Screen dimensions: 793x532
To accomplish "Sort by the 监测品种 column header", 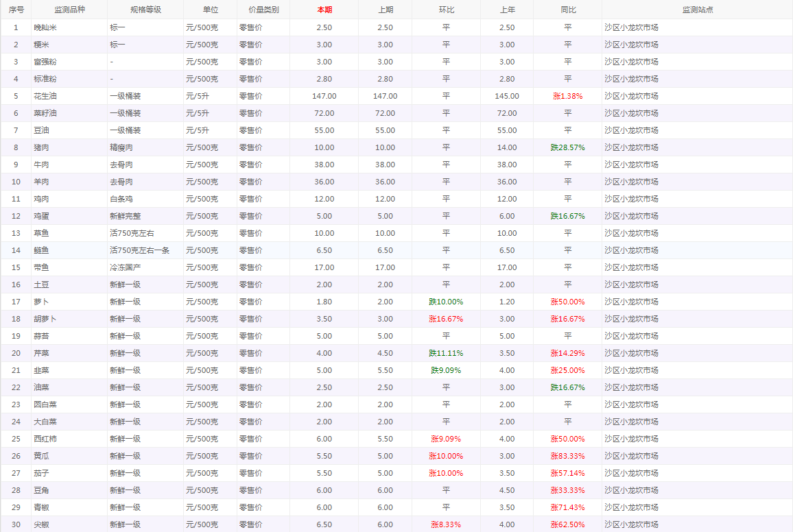I will [x=69, y=10].
